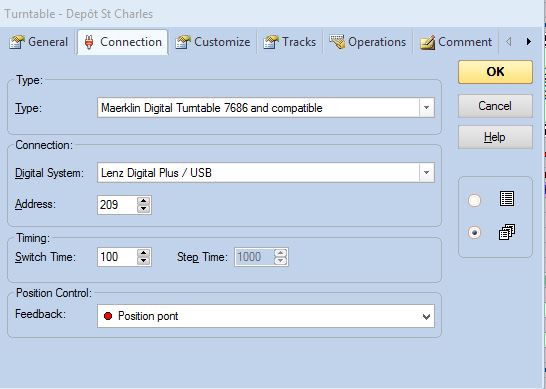
Task: Go to the Tracks tab
Action: coord(290,42)
